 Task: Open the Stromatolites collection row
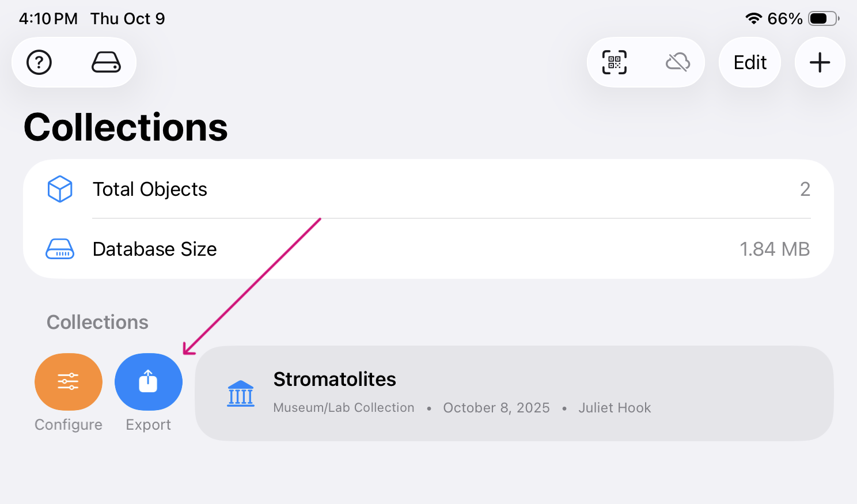tap(514, 393)
